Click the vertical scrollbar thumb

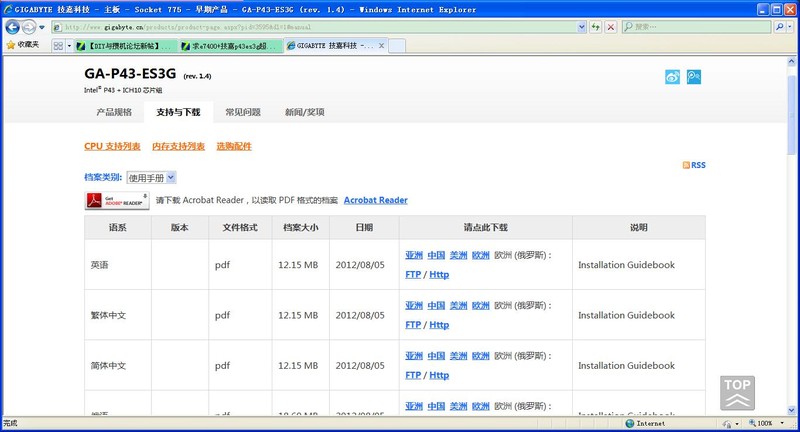pyautogui.click(x=791, y=115)
